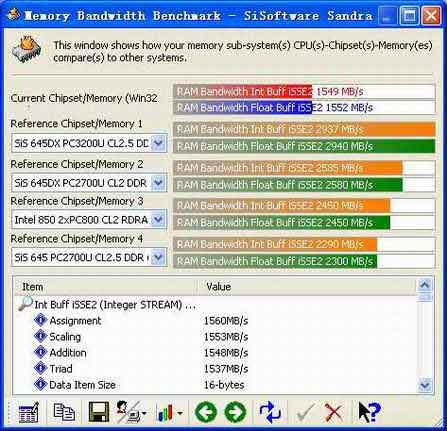Click the info icon next to Addition

41,352
